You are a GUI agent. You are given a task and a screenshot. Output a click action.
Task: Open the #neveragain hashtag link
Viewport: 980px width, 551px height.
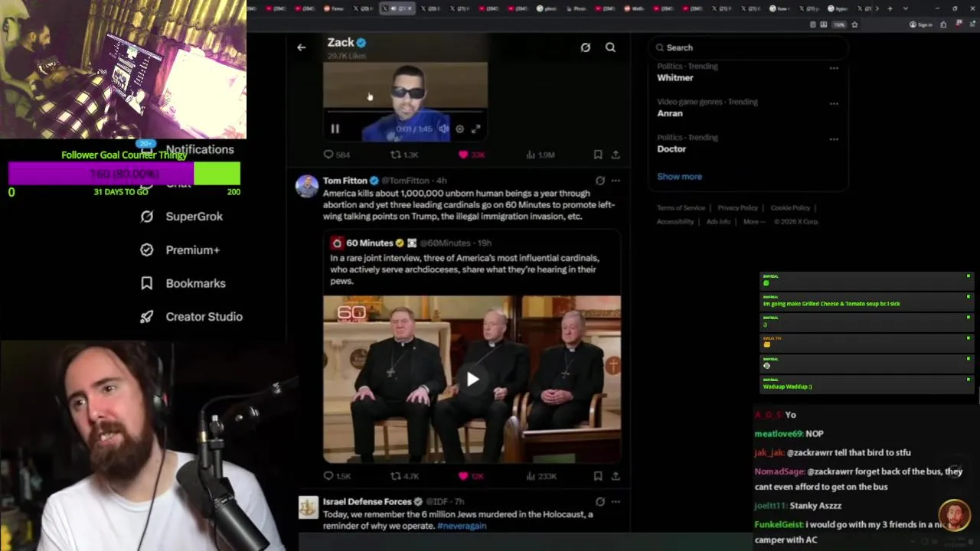point(462,526)
